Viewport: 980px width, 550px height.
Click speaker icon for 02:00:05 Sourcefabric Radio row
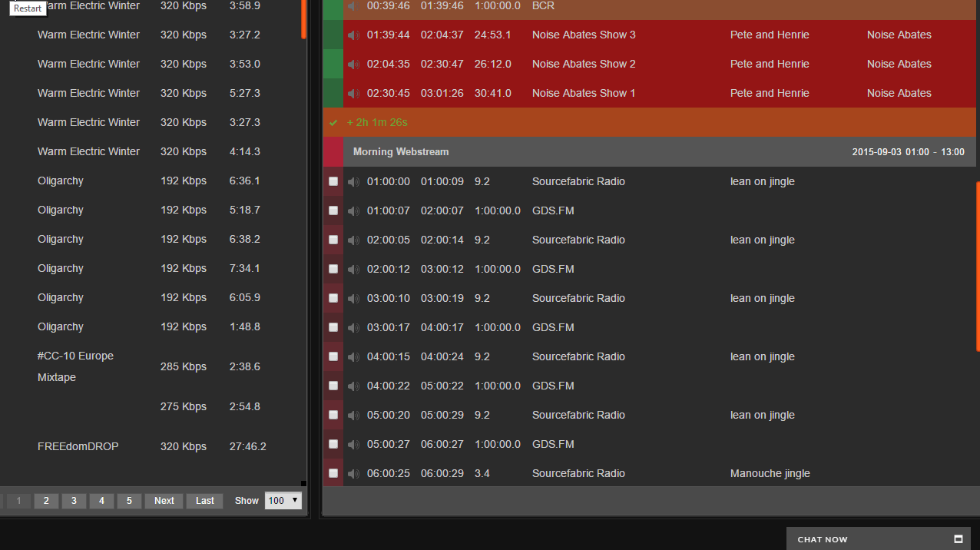(353, 240)
